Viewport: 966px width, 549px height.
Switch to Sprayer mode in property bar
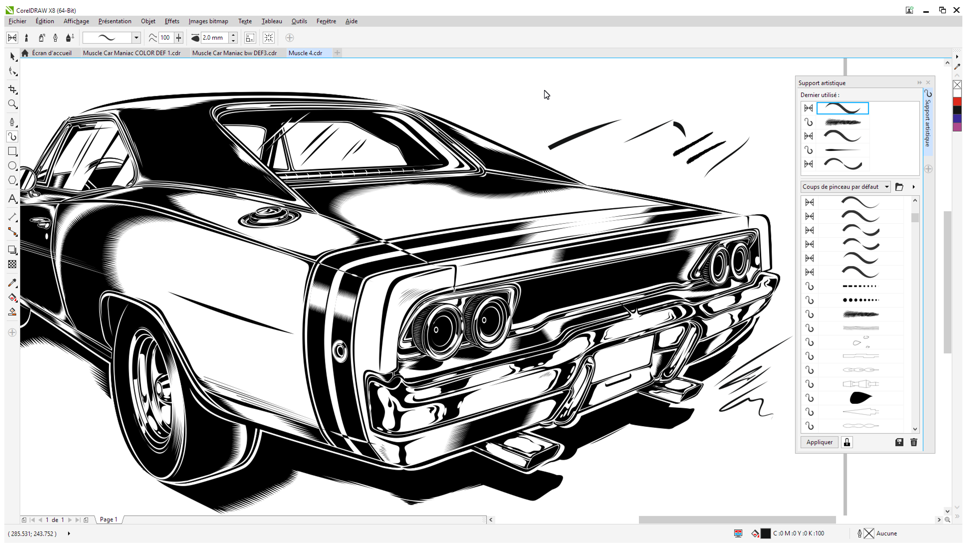[x=41, y=38]
